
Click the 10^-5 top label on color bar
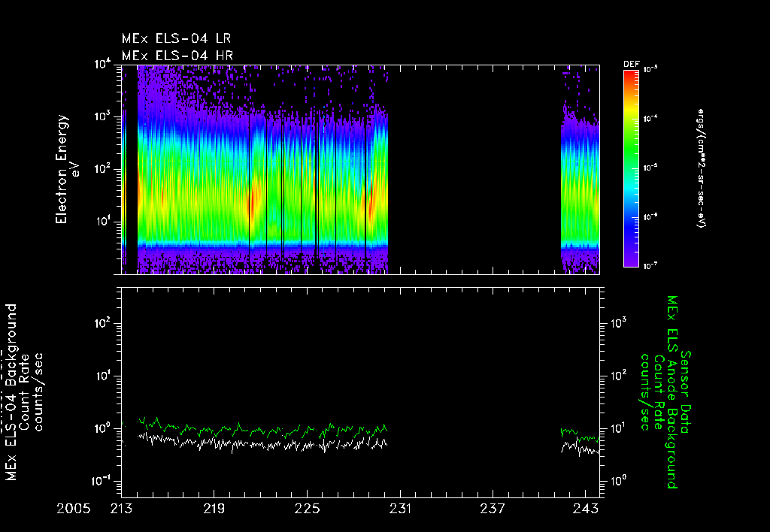click(650, 70)
